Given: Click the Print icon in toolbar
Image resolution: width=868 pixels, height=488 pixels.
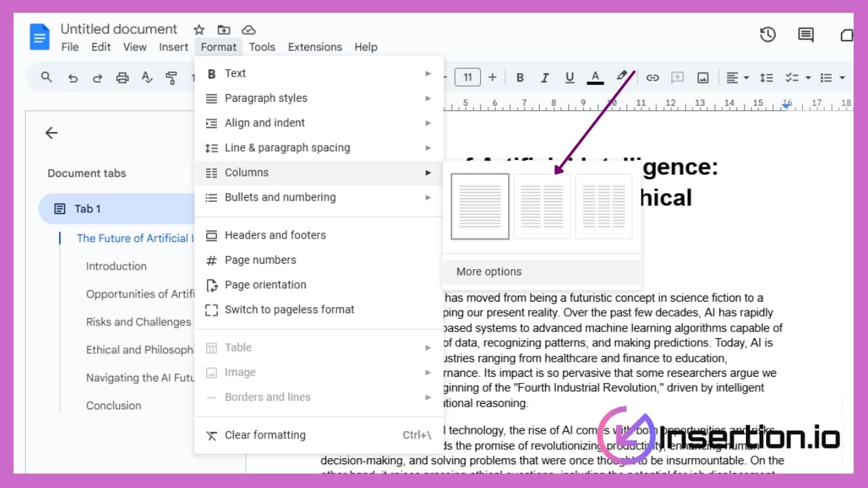Looking at the screenshot, I should click(x=122, y=77).
